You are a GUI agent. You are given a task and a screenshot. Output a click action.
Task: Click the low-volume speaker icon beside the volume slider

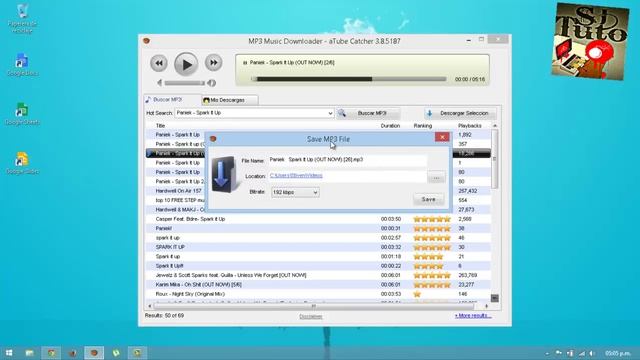(160, 83)
